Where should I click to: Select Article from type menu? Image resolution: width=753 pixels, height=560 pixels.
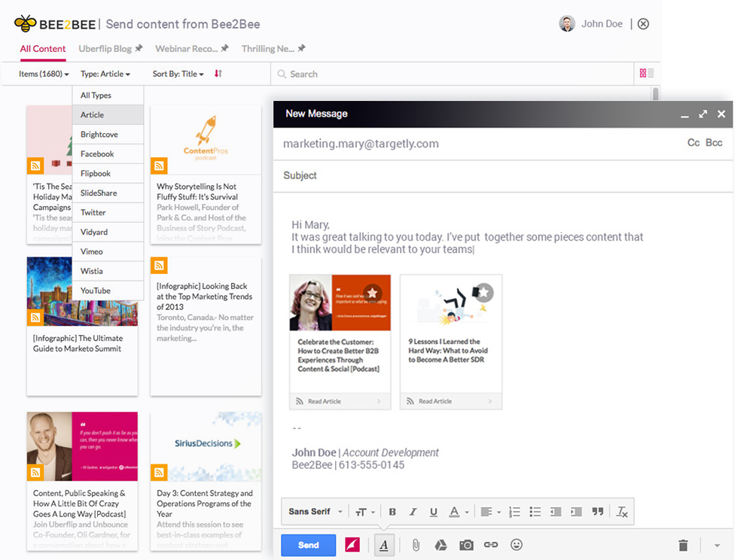108,115
